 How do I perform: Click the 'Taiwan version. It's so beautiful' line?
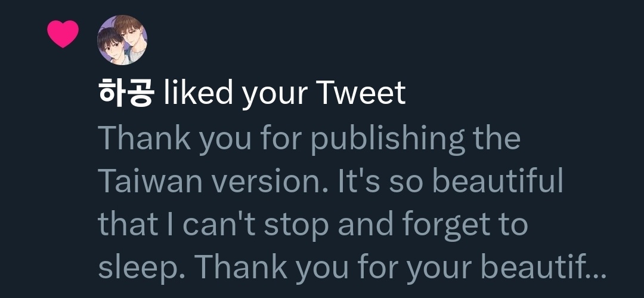click(330, 181)
